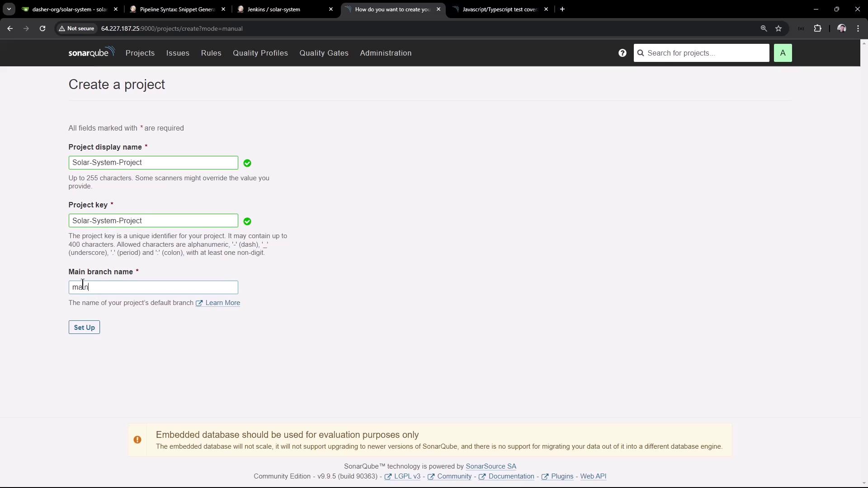Image resolution: width=868 pixels, height=488 pixels.
Task: Click the SonarQube logo
Action: pos(91,52)
